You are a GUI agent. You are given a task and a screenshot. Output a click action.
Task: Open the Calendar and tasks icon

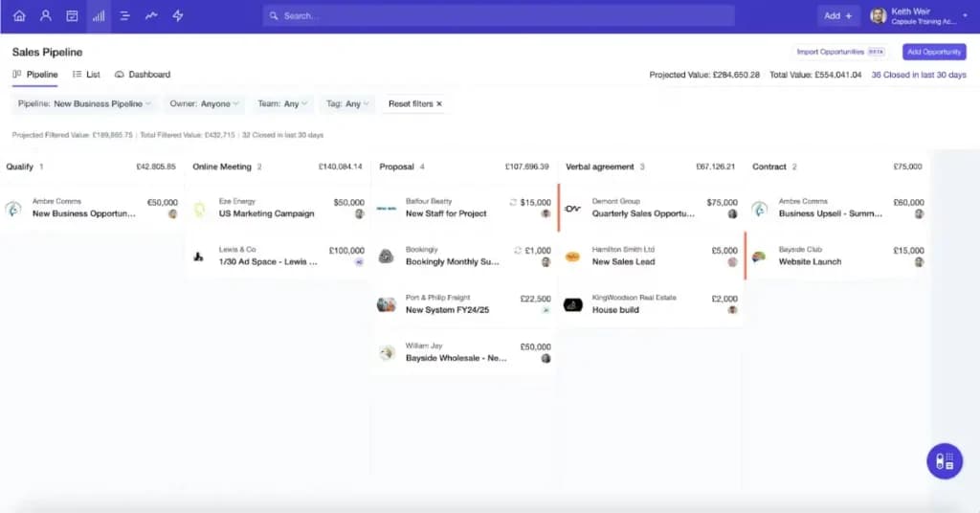tap(72, 15)
